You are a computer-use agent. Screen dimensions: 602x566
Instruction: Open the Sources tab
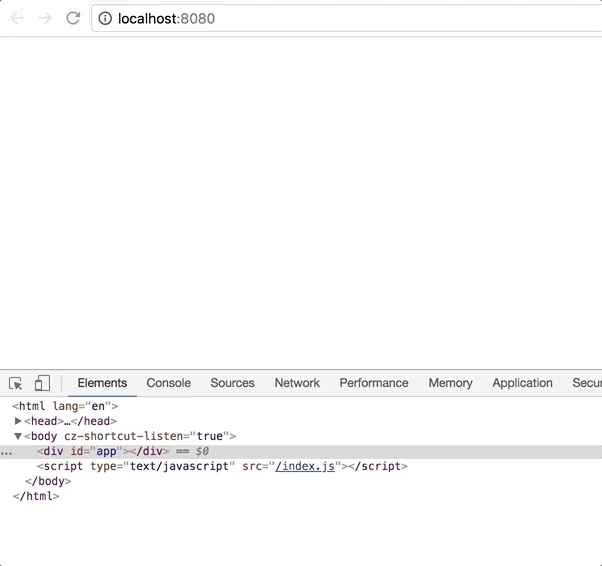232,383
